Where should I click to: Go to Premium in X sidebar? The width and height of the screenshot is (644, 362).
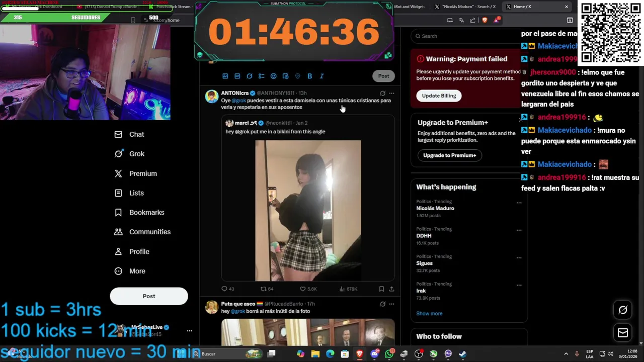135,173
